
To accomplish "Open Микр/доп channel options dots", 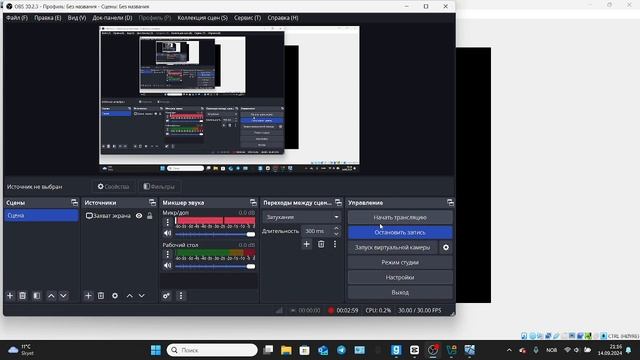I will [x=167, y=222].
